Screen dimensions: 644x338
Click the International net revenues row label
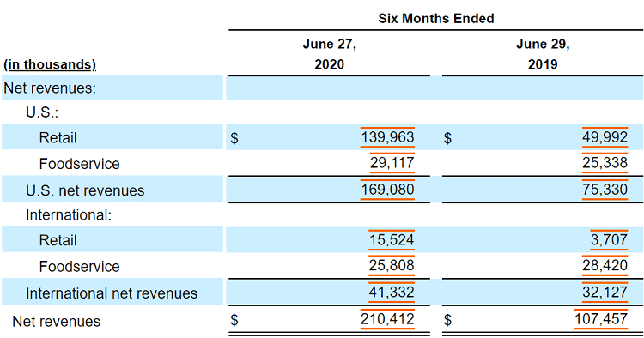[112, 293]
